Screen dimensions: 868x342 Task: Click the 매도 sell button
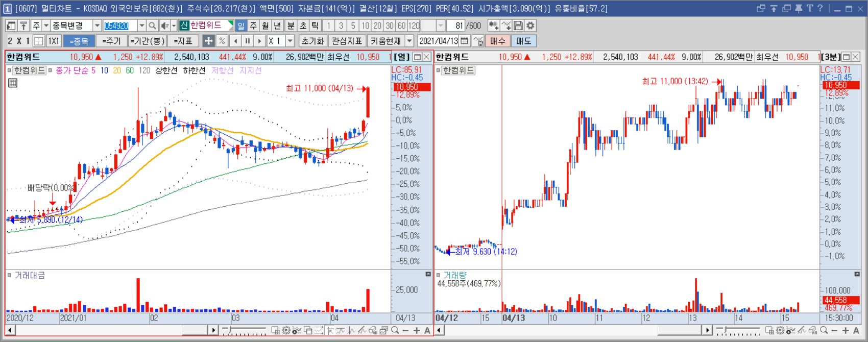(524, 41)
